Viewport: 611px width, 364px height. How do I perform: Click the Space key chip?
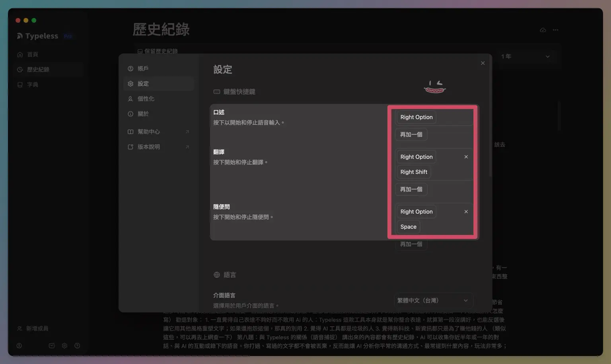pos(408,227)
